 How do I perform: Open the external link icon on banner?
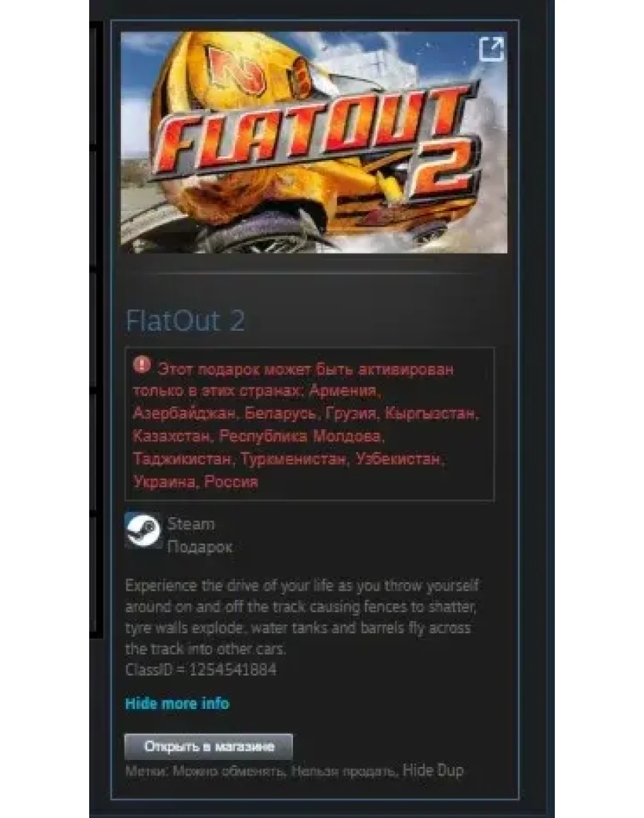[491, 49]
